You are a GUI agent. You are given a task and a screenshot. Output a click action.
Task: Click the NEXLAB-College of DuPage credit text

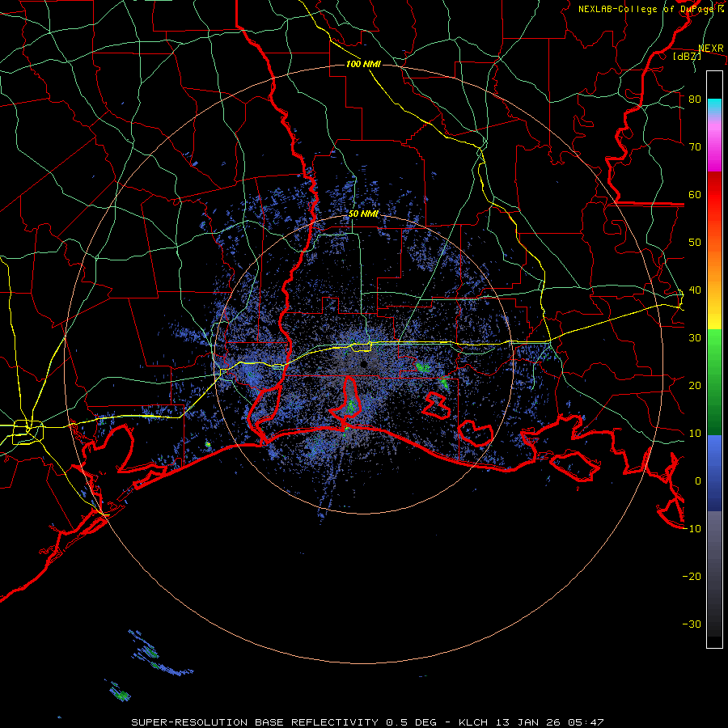651,9
